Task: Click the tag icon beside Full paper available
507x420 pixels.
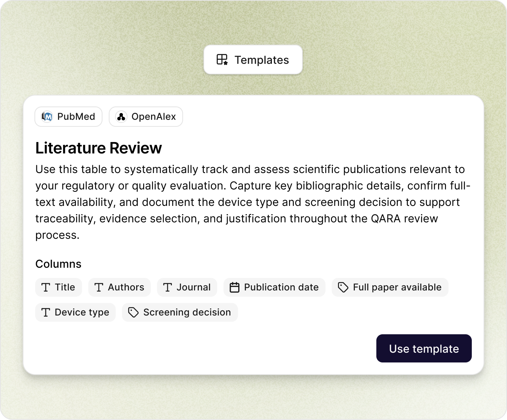Action: click(343, 287)
